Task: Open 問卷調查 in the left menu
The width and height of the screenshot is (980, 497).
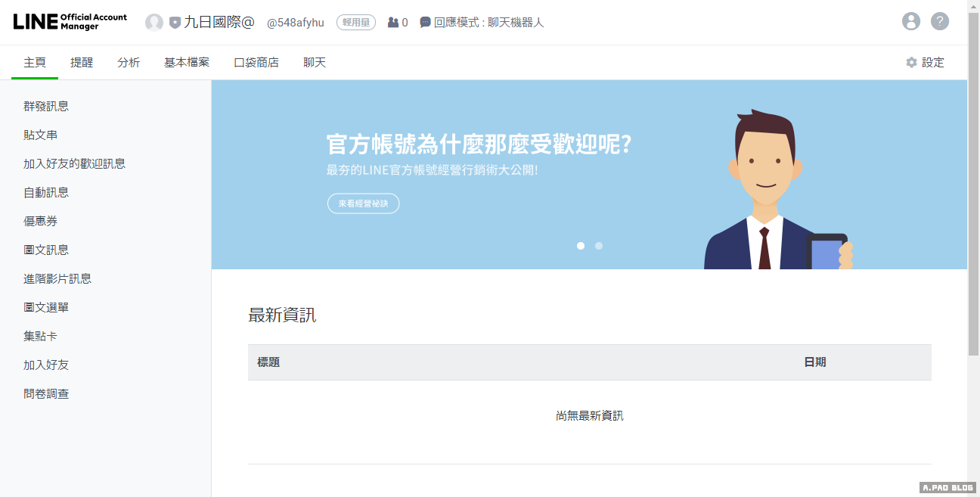Action: pos(46,394)
